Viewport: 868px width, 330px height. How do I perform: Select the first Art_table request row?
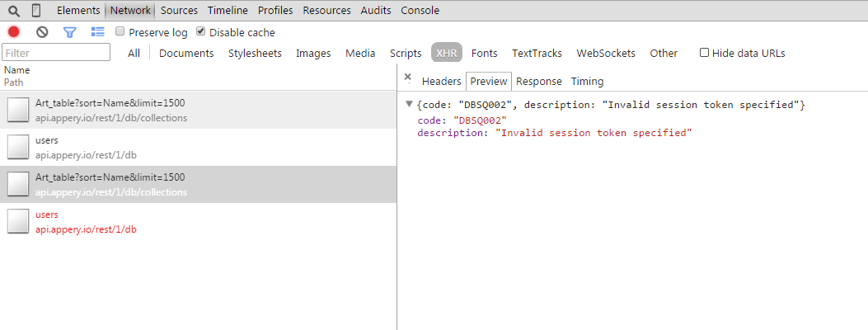(x=198, y=110)
